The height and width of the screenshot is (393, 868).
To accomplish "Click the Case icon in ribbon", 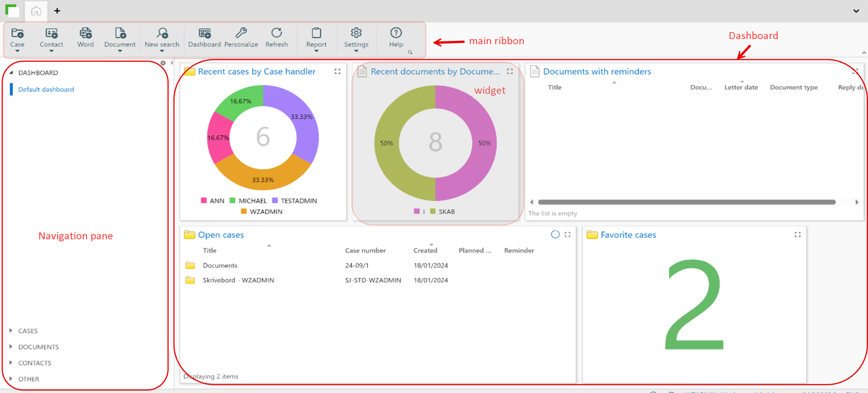I will 17,34.
